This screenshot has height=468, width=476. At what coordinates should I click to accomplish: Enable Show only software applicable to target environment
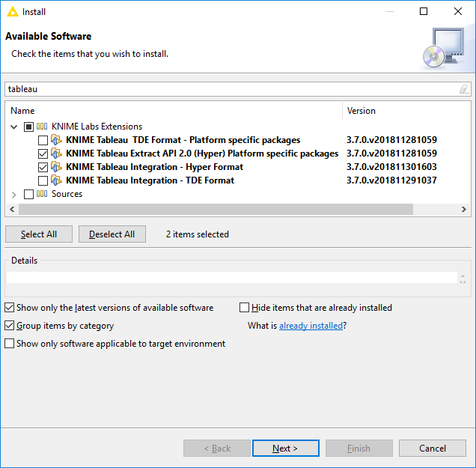[10, 344]
